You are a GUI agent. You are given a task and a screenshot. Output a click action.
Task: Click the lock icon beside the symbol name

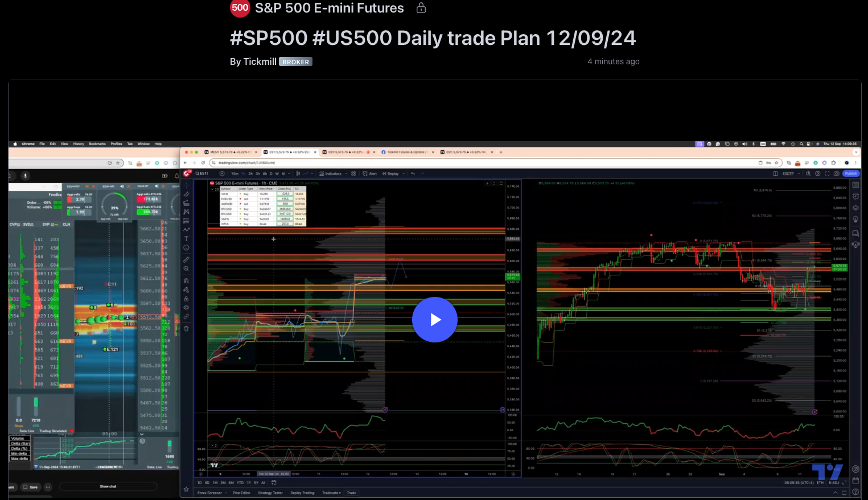click(x=421, y=8)
